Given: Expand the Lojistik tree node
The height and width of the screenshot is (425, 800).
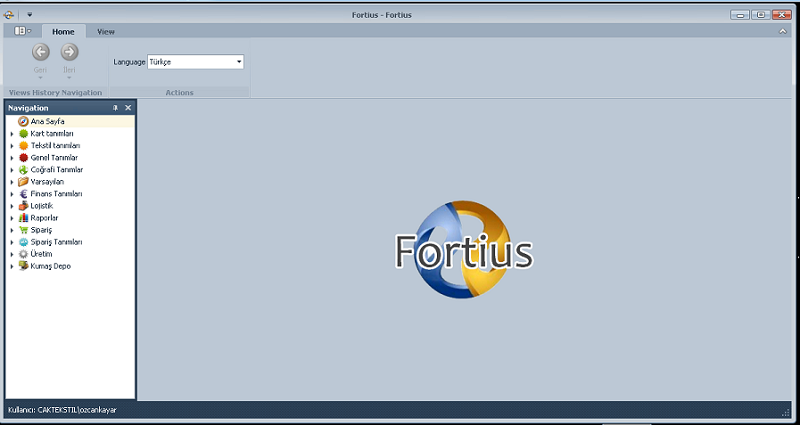Looking at the screenshot, I should 12,206.
